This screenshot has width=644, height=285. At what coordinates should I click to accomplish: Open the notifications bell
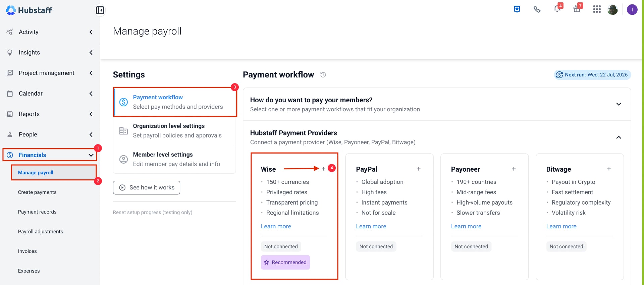[557, 9]
